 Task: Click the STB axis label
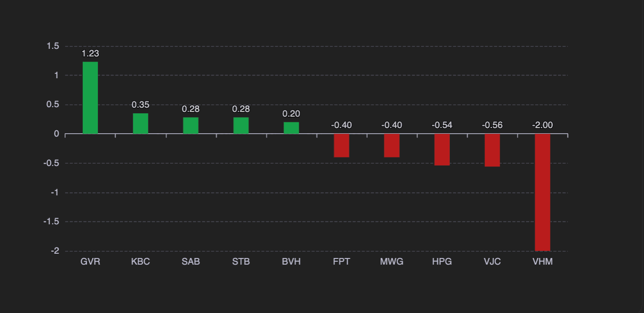pyautogui.click(x=241, y=262)
